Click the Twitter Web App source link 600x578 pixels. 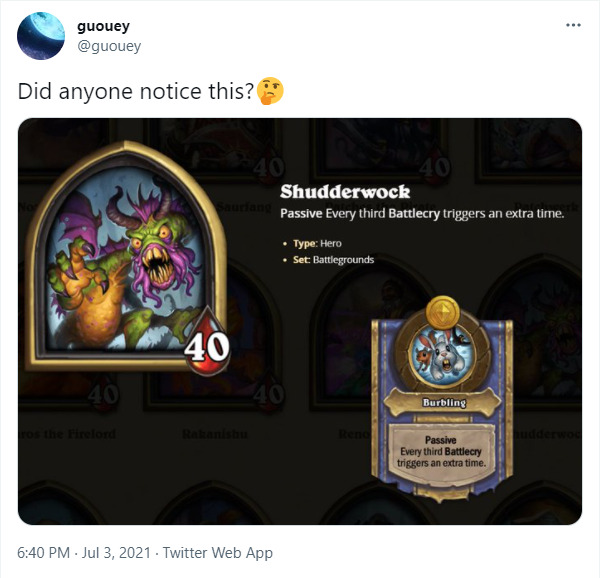coord(218,553)
